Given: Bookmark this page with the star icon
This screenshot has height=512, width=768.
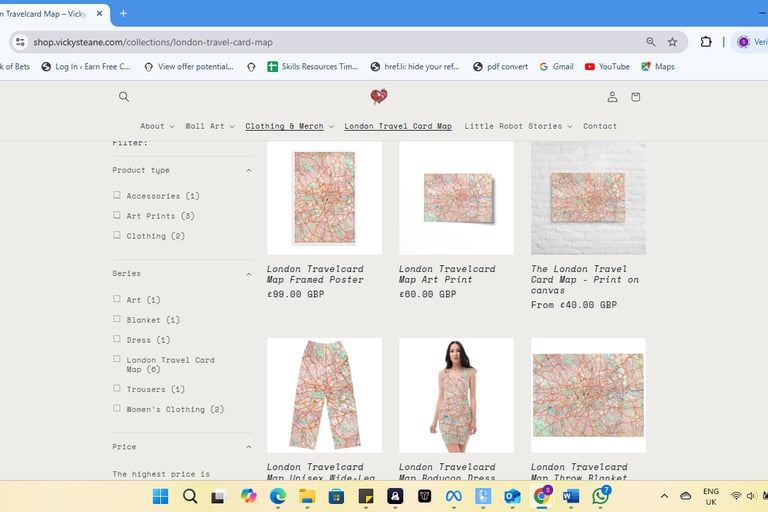Looking at the screenshot, I should pyautogui.click(x=672, y=42).
